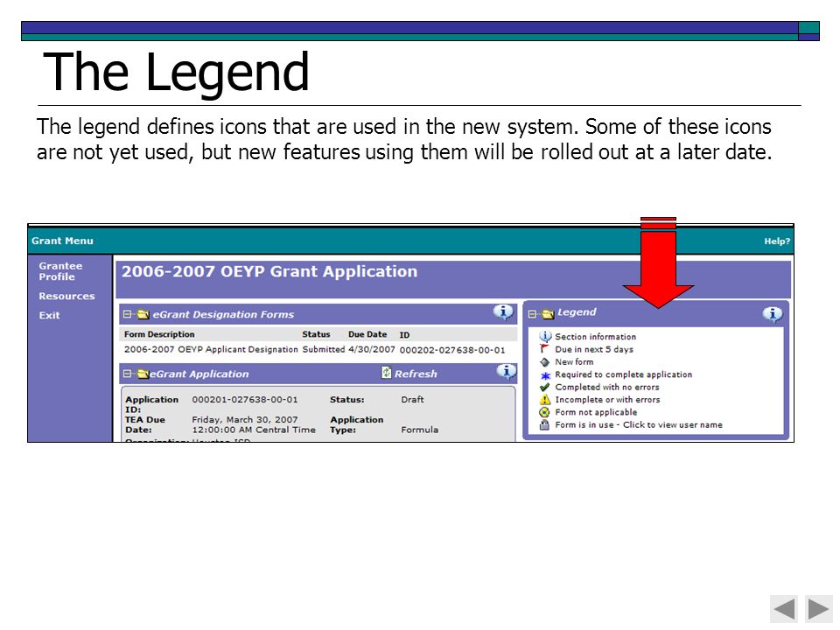Screen dimensions: 840x630
Task: Click Due in next 5 days legend text
Action: click(594, 349)
